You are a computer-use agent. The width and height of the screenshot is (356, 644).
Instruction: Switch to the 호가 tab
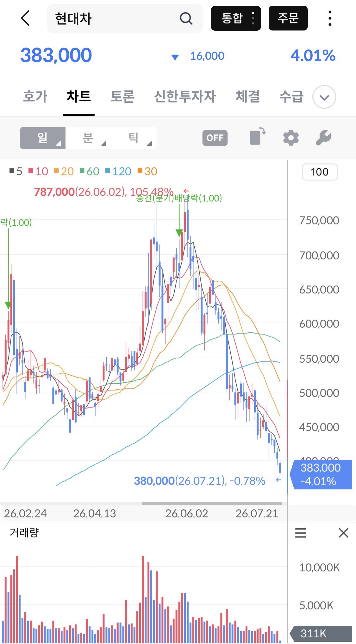coord(35,96)
